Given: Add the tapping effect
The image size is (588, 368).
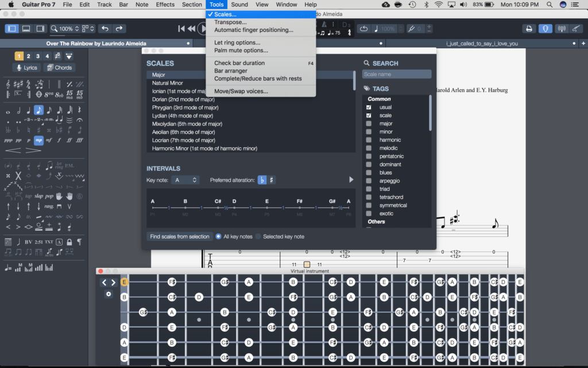Looking at the screenshot, I should click(29, 196).
